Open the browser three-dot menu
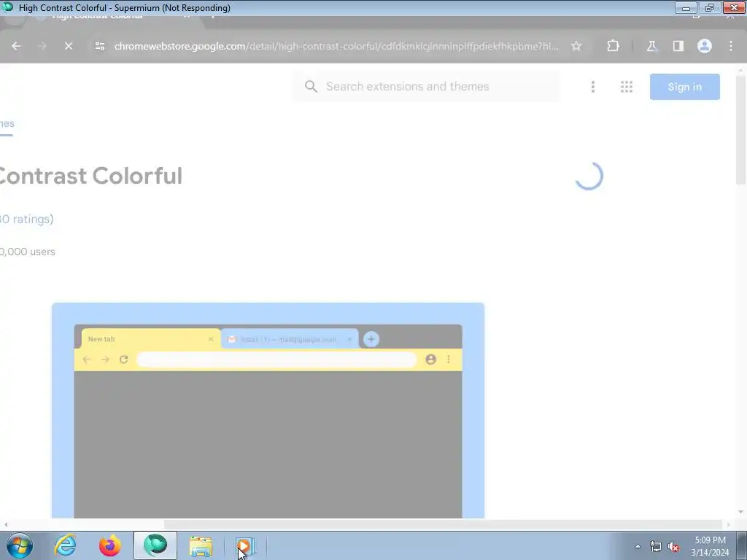This screenshot has width=747, height=560. pyautogui.click(x=731, y=46)
